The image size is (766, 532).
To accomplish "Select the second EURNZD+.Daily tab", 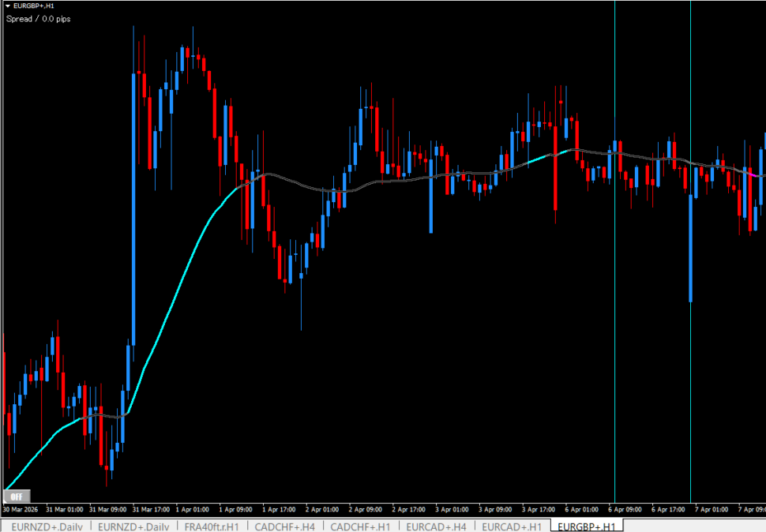I will (133, 526).
